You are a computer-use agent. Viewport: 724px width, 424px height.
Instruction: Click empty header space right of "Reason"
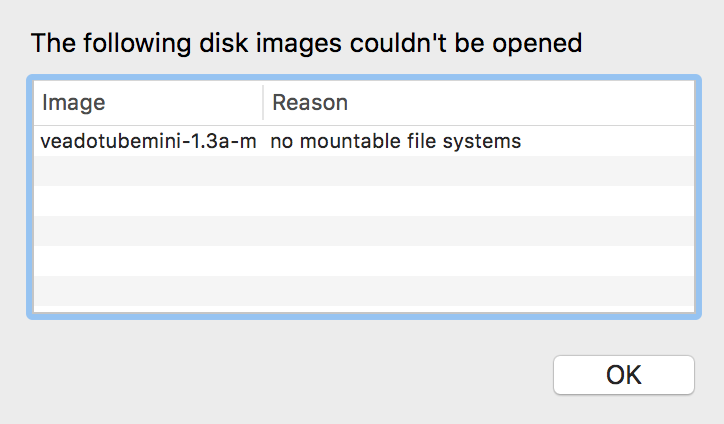click(x=520, y=102)
